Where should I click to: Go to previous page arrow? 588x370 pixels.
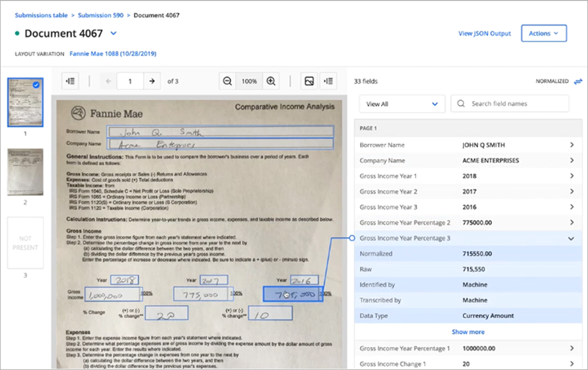click(x=109, y=81)
